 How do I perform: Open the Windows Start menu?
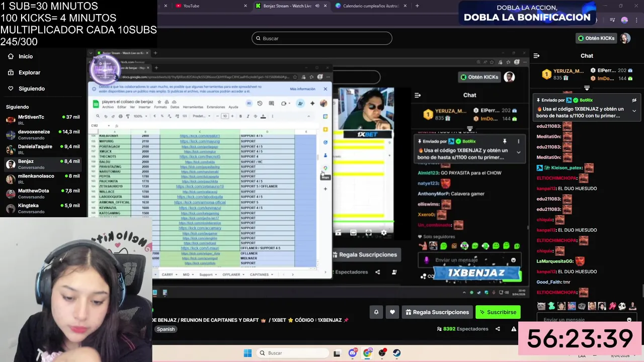(x=248, y=353)
